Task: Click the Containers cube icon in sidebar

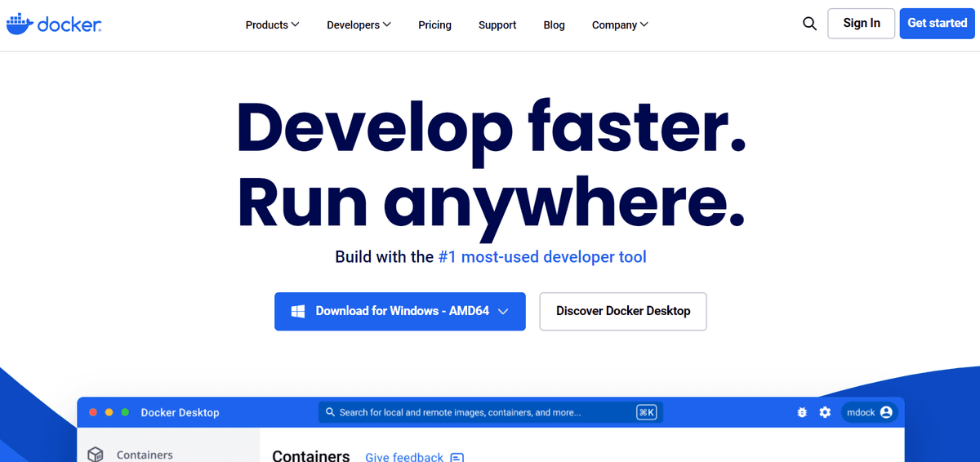Action: (x=96, y=454)
